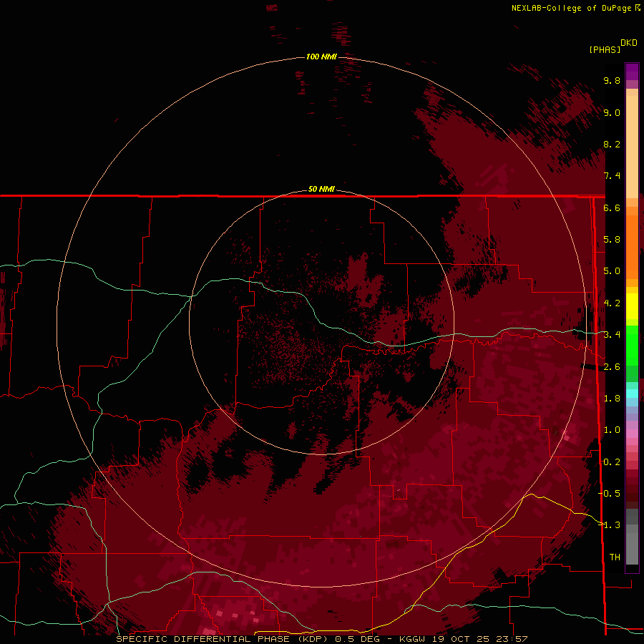This screenshot has height=644, width=644.
Task: Click SPECIFIC DIFFERENTIAL PHASE (KDP) caption text
Action: (222, 639)
